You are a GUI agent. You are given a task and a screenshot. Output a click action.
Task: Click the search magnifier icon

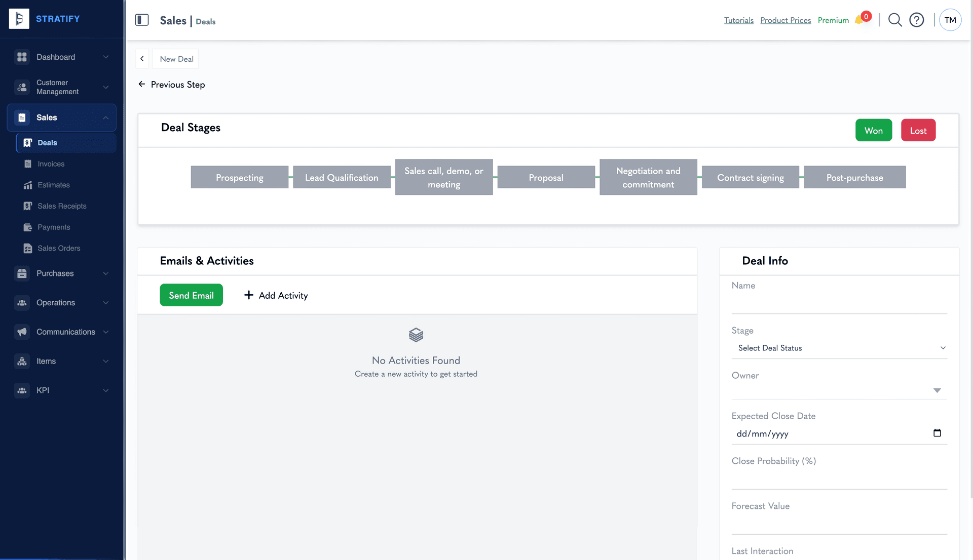[x=894, y=20]
